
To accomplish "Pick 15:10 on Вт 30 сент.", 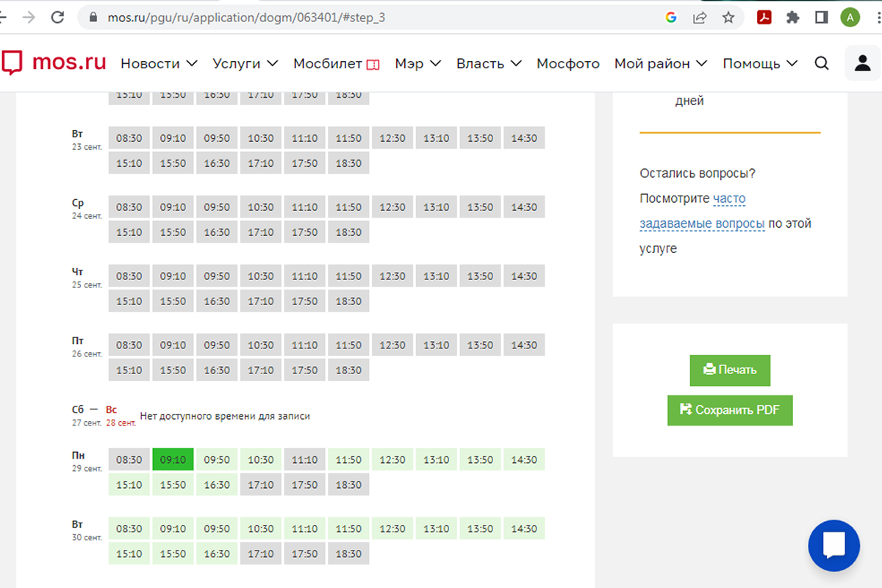I will (129, 553).
